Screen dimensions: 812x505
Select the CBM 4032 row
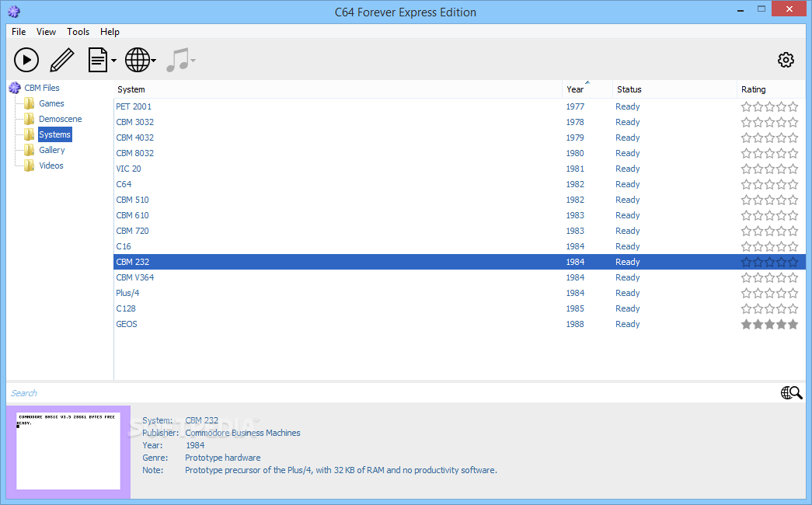[x=459, y=138]
